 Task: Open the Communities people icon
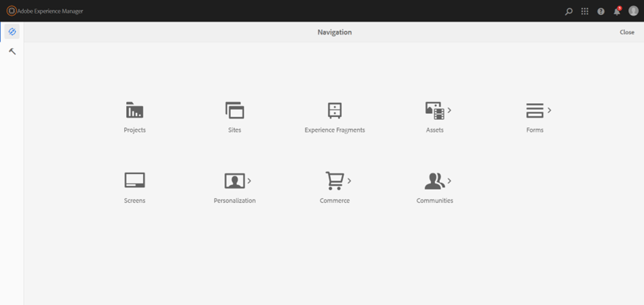coord(434,181)
